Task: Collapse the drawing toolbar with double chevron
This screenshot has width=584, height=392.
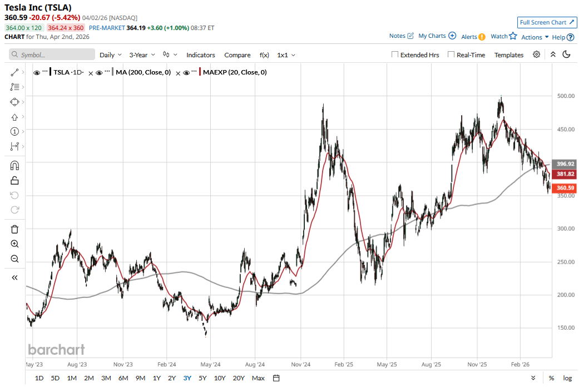Action: coord(14,277)
